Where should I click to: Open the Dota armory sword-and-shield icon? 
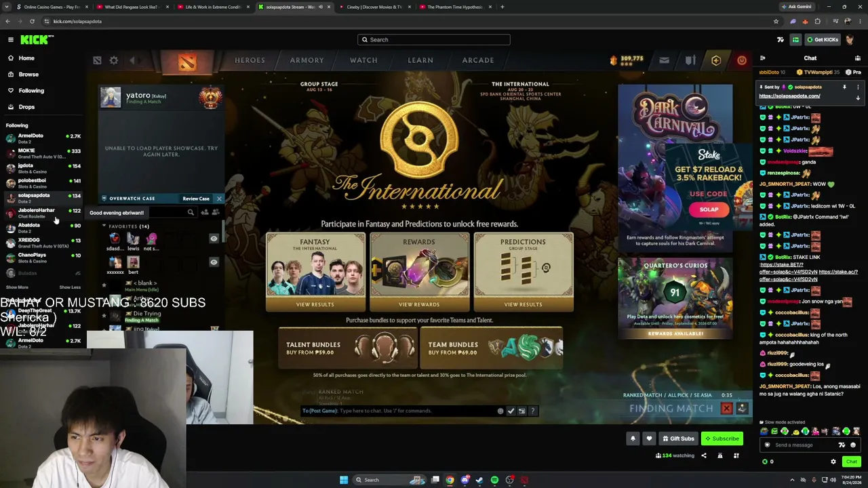(x=690, y=60)
